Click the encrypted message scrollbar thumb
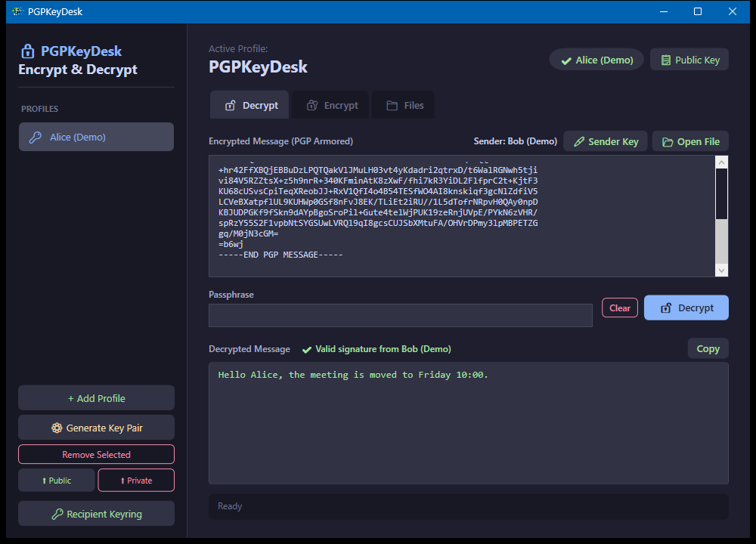The image size is (756, 544). (722, 193)
